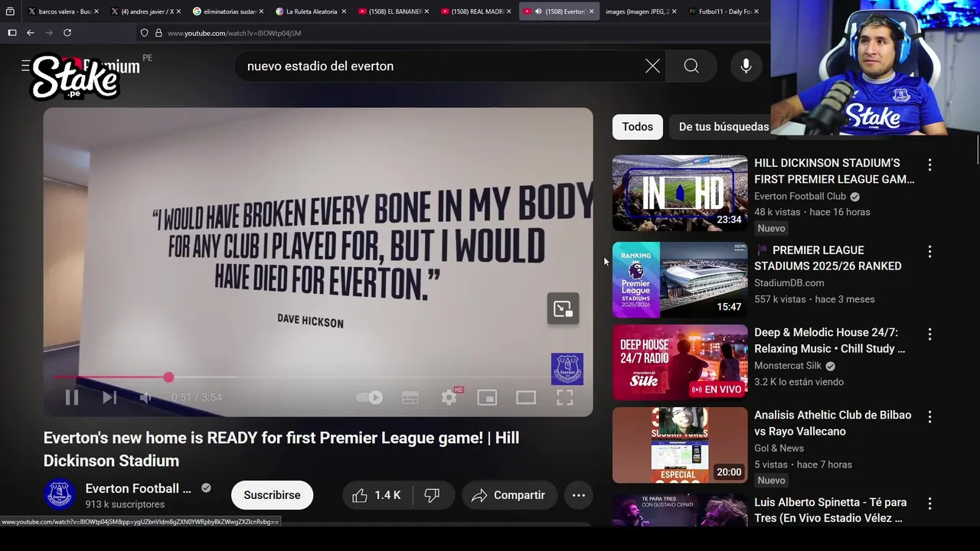The image size is (980, 551).
Task: Click the video scrollbar at right edge
Action: pos(977,149)
